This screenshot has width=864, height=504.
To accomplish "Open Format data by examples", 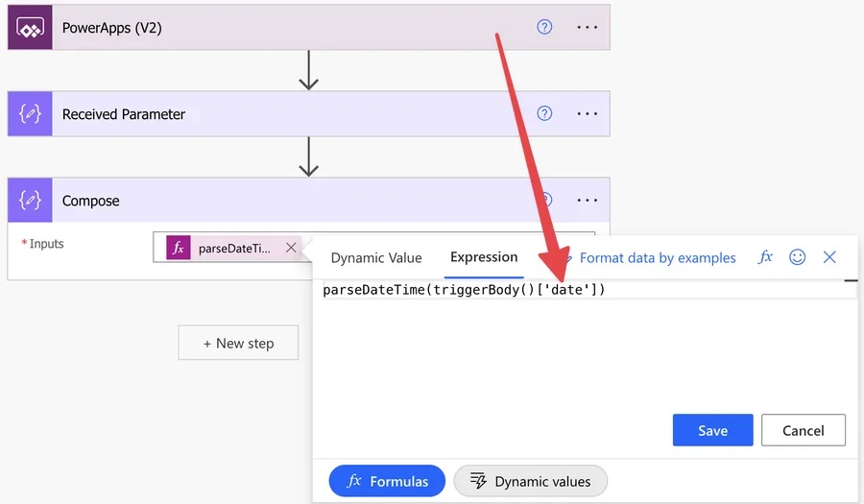I will [657, 258].
